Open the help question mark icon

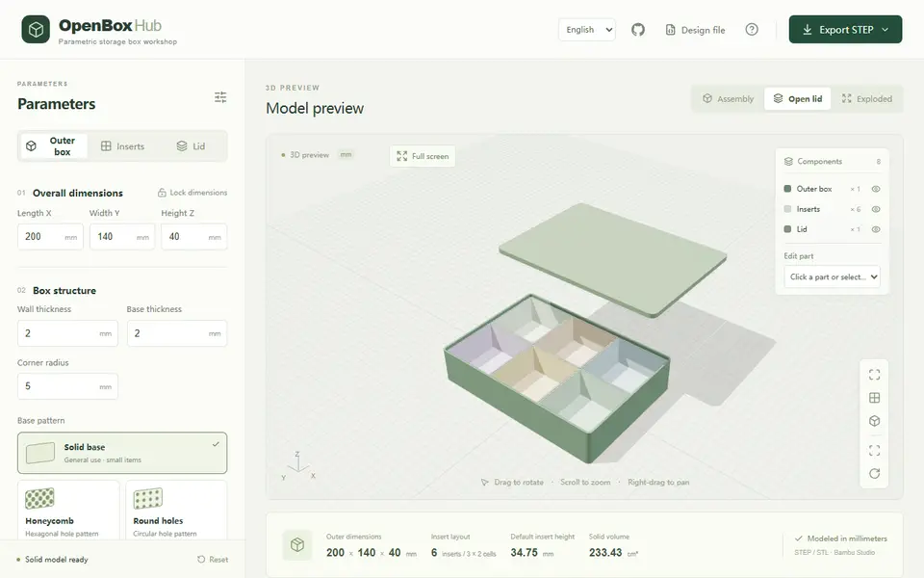coord(752,30)
